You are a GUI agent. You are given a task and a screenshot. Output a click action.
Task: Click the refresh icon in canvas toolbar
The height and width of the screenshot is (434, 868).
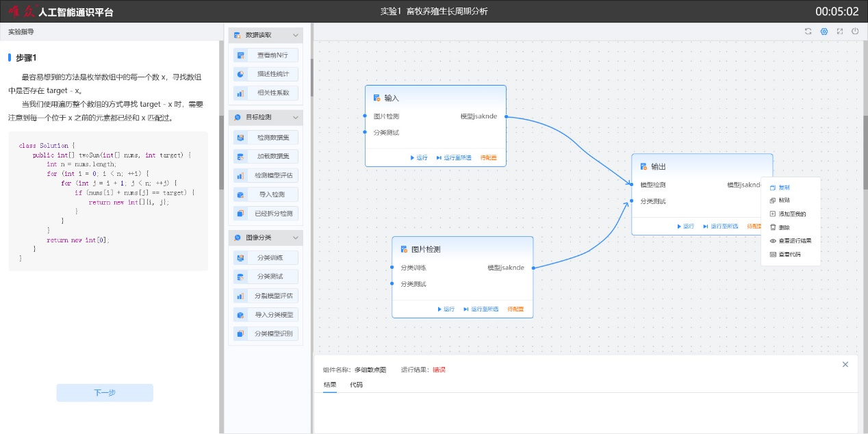[808, 31]
